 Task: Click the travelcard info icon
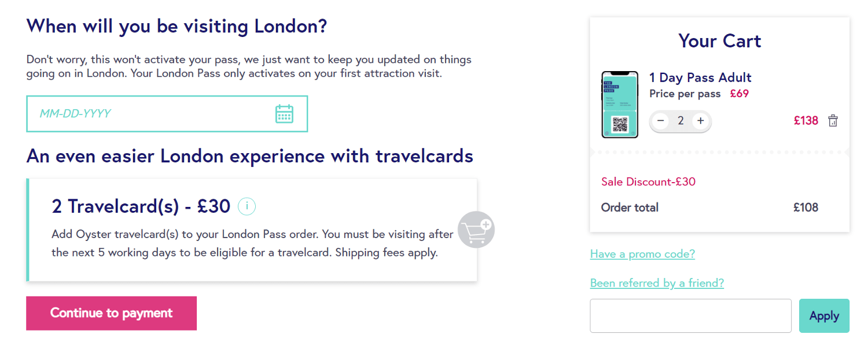tap(247, 206)
